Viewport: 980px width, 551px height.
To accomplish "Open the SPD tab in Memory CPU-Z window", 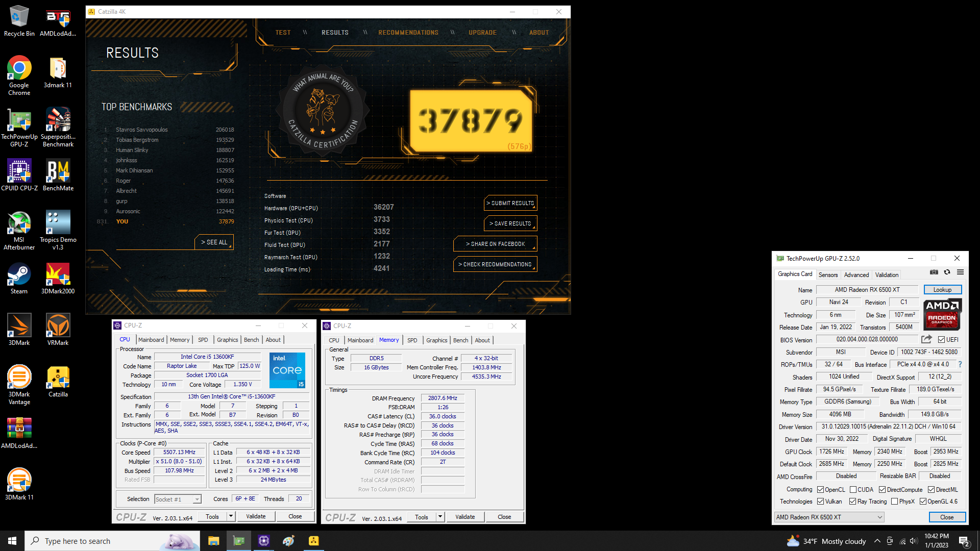I will [x=412, y=340].
